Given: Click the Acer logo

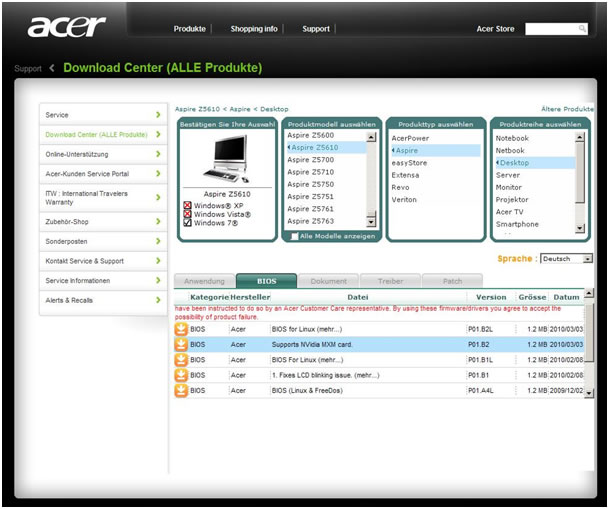Looking at the screenshot, I should (x=66, y=26).
